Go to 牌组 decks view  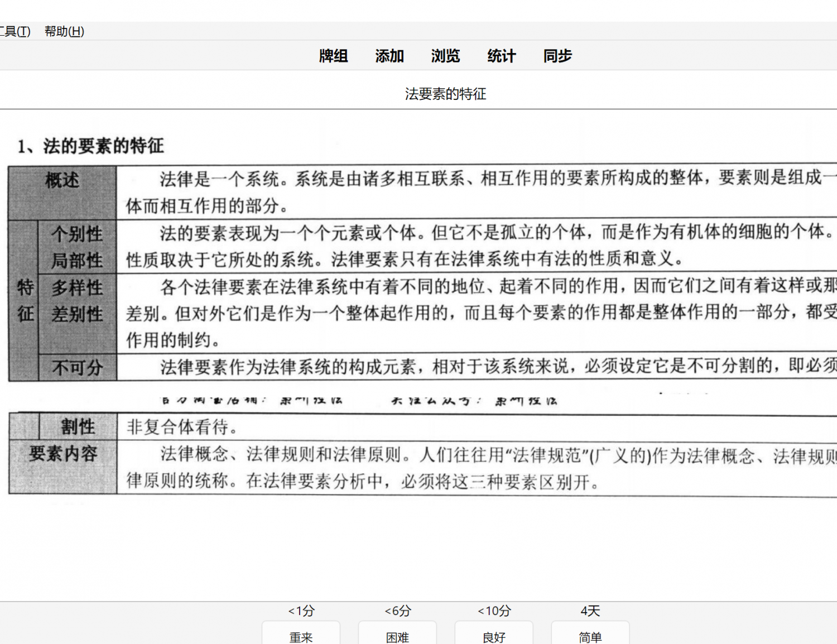click(x=334, y=56)
